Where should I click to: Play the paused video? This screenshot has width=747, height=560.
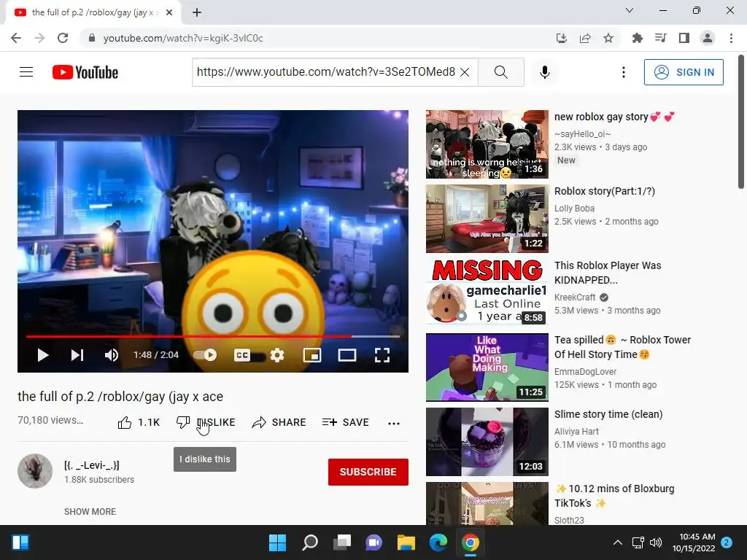[43, 355]
